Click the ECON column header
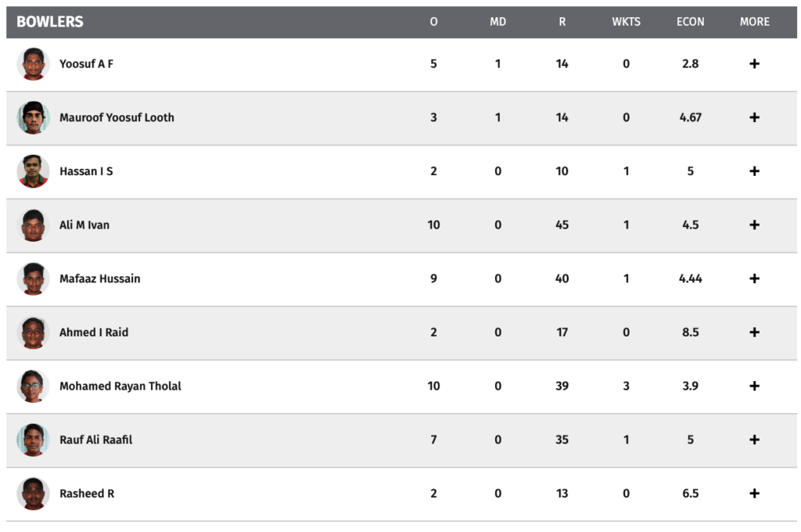This screenshot has width=801, height=532. tap(690, 22)
